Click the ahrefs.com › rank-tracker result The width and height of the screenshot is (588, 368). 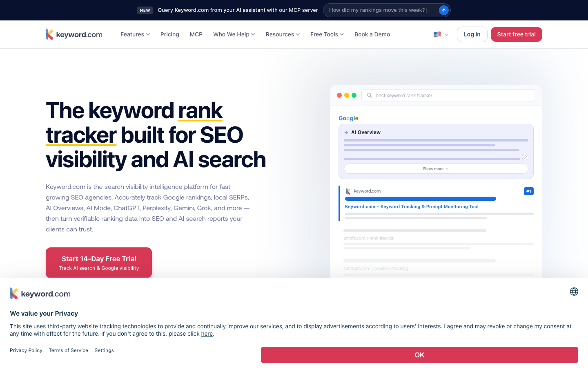point(368,238)
